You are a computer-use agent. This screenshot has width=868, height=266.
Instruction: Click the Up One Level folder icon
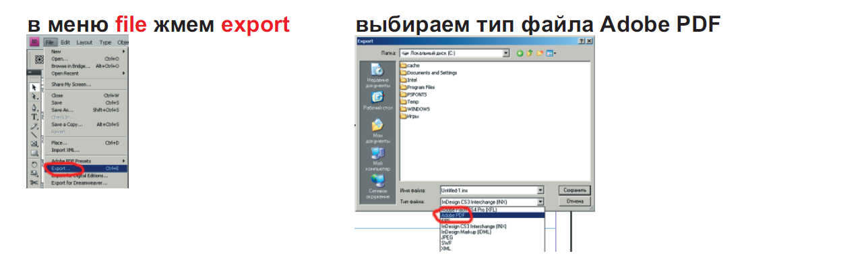[x=530, y=53]
